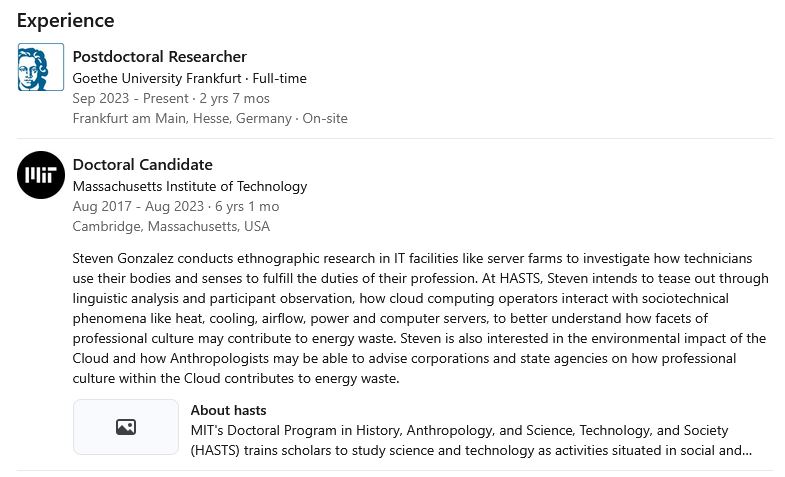Select the Massachusetts Institute of Technology company name
The height and width of the screenshot is (477, 785).
point(190,186)
